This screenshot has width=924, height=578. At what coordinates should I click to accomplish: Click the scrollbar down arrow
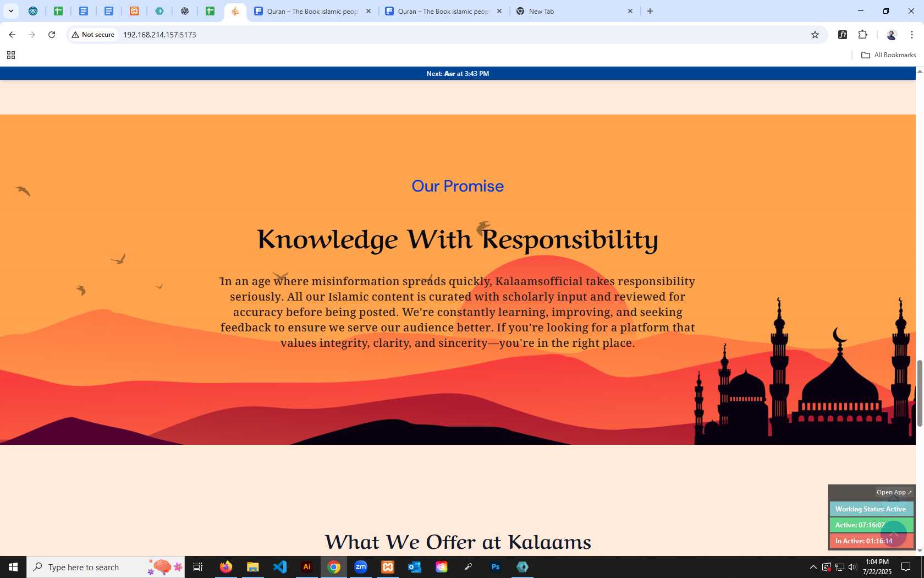(920, 550)
